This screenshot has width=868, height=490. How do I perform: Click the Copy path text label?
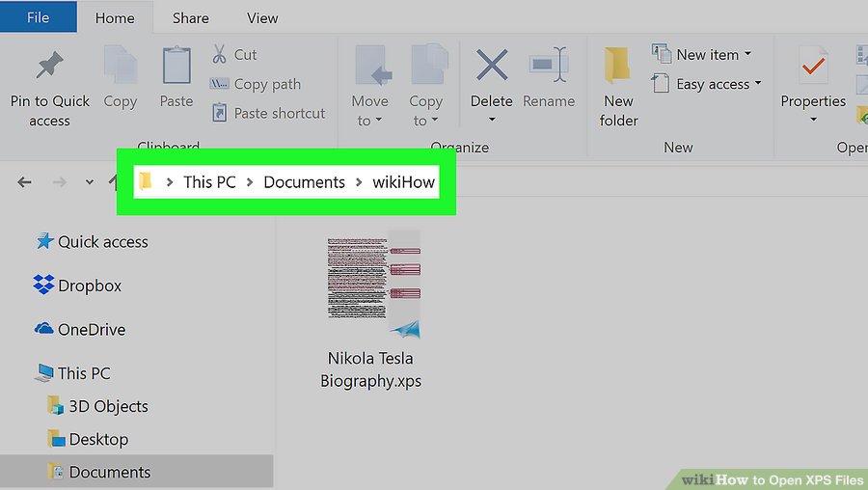pos(267,84)
